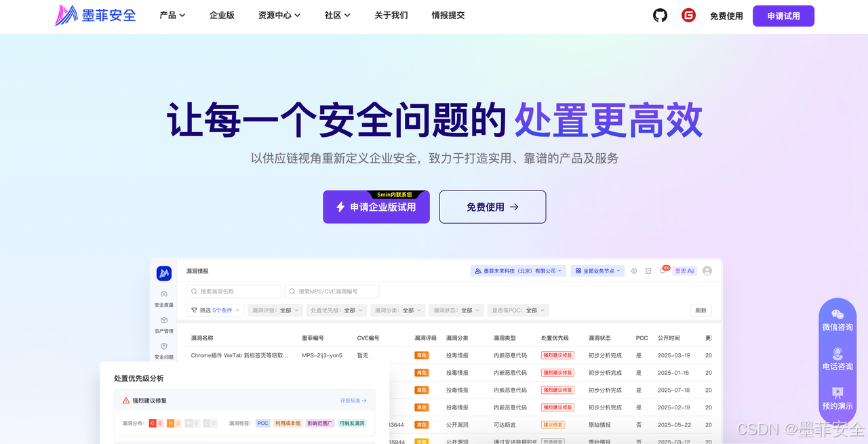Click the 搜索漏洞名称 search field
Viewport: 868px width, 444px height.
click(x=234, y=291)
